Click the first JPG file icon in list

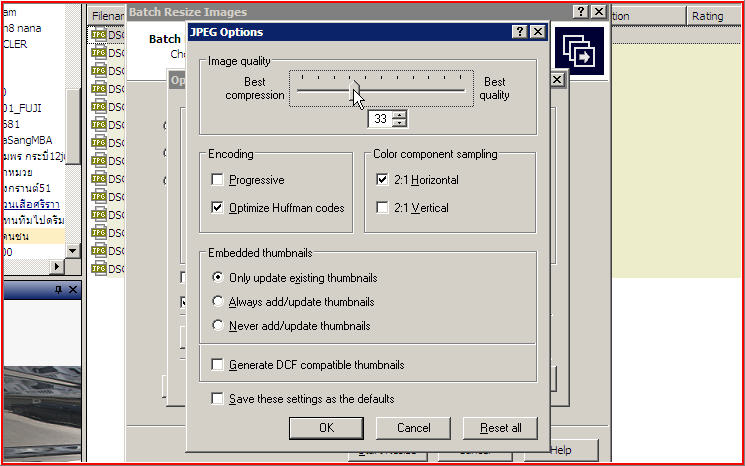point(98,35)
